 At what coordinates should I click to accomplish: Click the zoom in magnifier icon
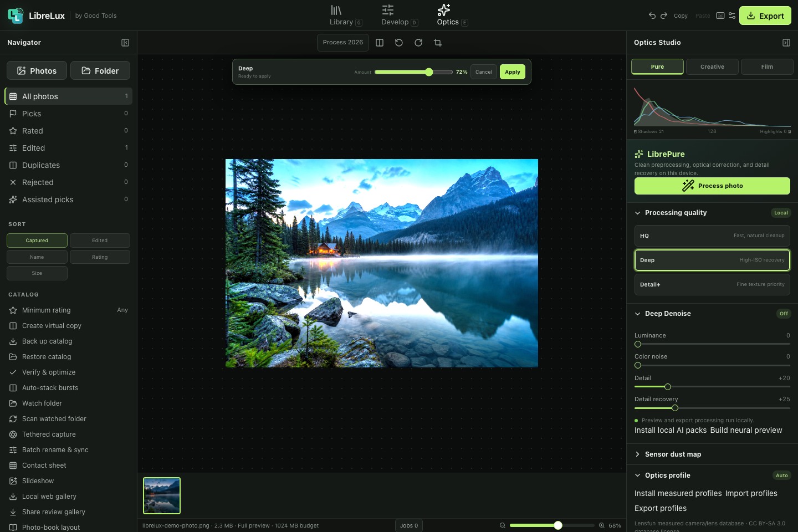(x=601, y=525)
